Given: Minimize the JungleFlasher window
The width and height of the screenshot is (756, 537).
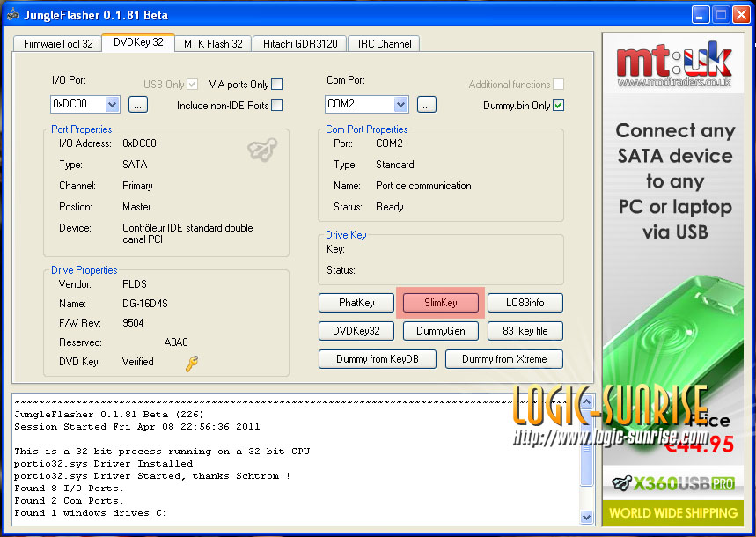Looking at the screenshot, I should click(x=700, y=14).
